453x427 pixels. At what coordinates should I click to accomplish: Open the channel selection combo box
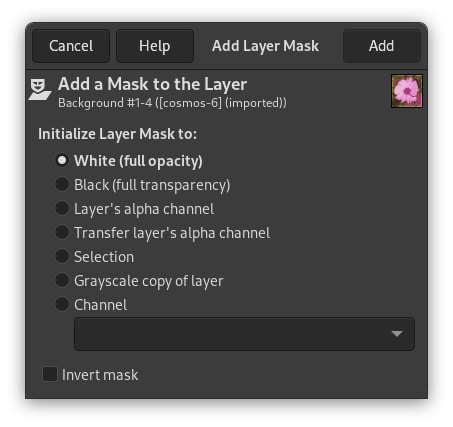pos(244,334)
